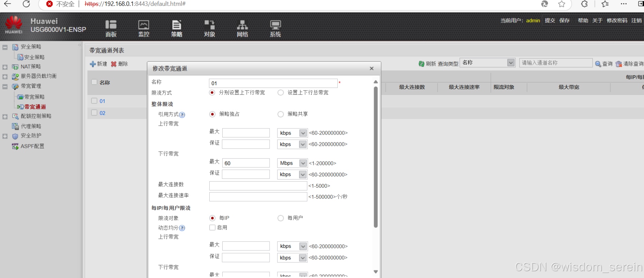
Task: Click 修改密码 in the top bar
Action: click(617, 20)
